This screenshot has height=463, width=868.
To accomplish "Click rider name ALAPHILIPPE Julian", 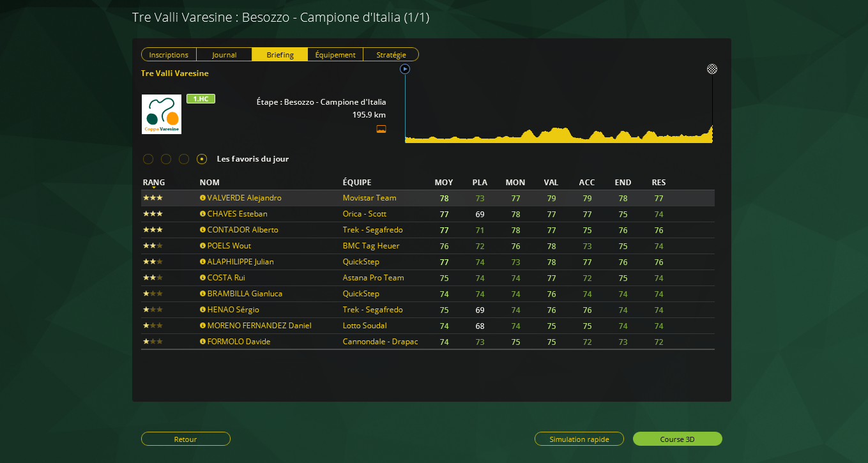I will coord(240,262).
